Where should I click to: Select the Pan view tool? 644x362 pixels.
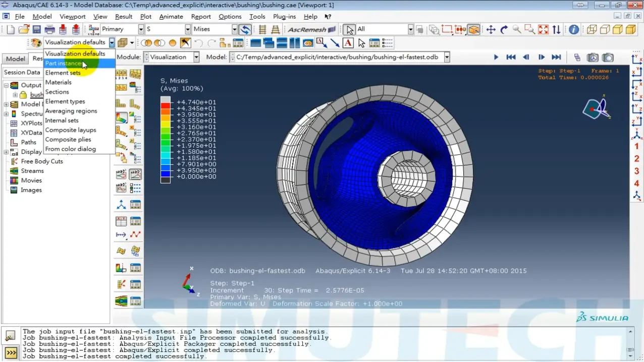coord(491,30)
